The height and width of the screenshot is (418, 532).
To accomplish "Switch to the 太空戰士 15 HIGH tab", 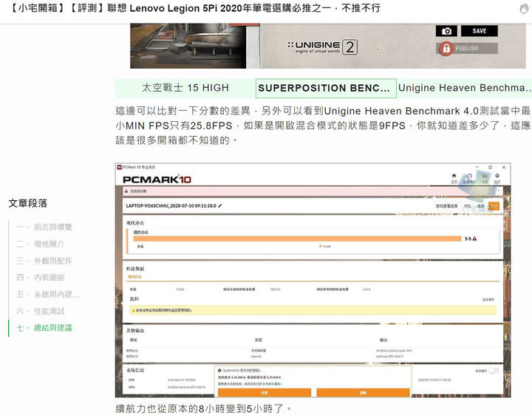I will (185, 88).
